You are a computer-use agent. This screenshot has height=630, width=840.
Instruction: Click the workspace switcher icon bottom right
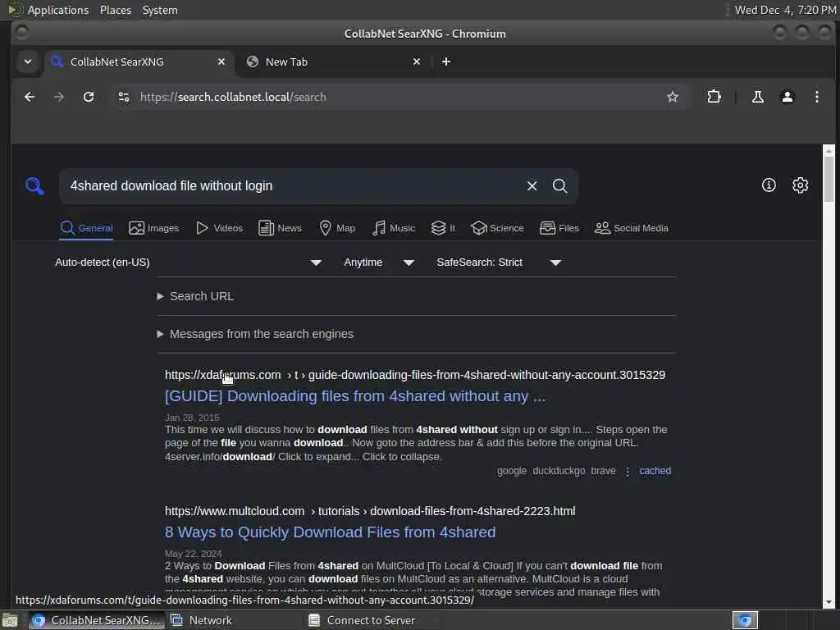[745, 620]
